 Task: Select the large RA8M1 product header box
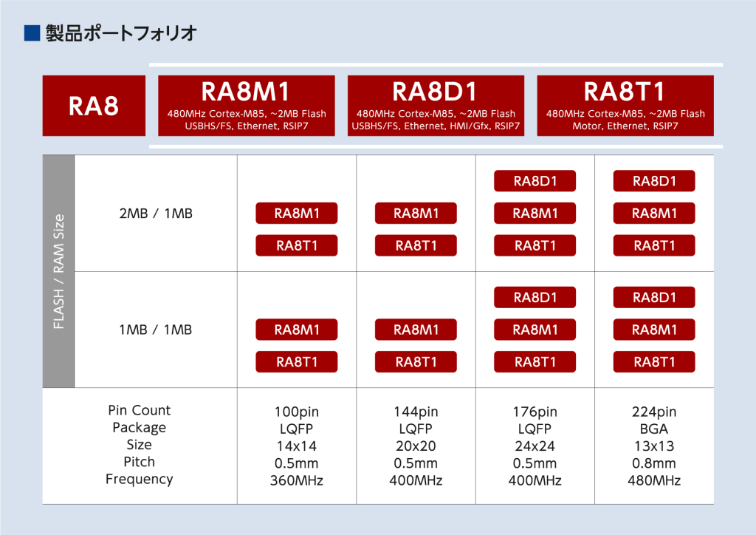point(247,106)
